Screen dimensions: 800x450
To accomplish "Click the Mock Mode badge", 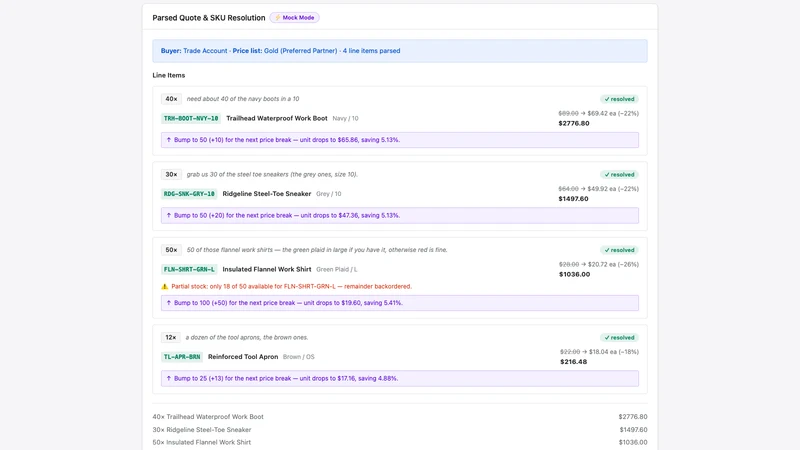I will point(294,17).
